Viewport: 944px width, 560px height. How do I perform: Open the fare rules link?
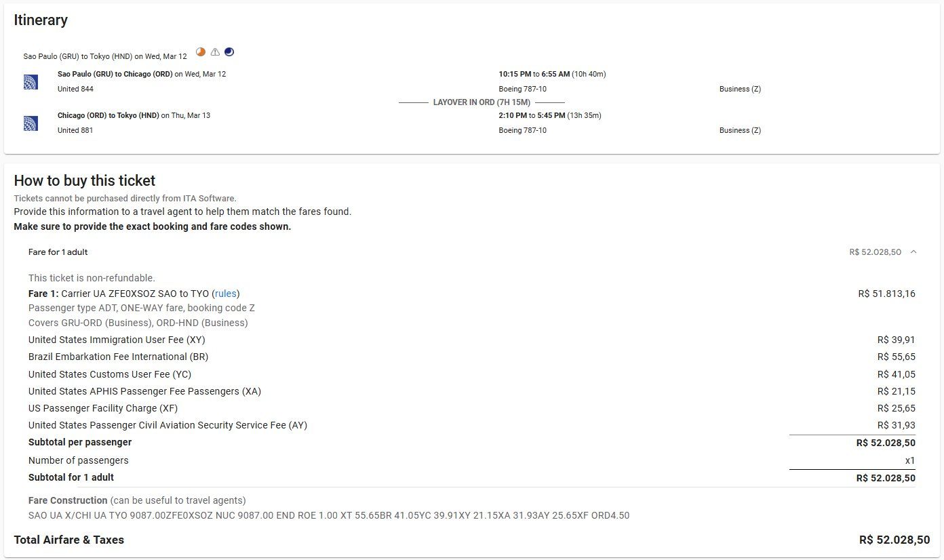pyautogui.click(x=227, y=294)
